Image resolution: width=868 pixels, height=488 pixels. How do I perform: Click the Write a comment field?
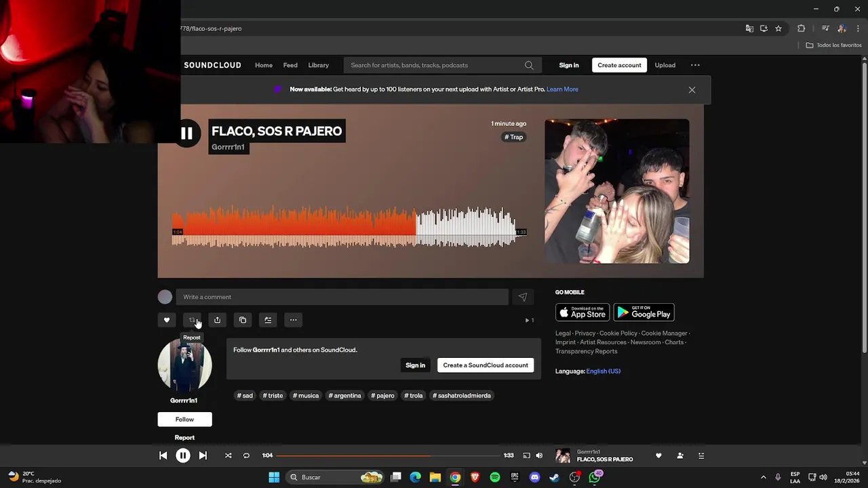(x=342, y=297)
